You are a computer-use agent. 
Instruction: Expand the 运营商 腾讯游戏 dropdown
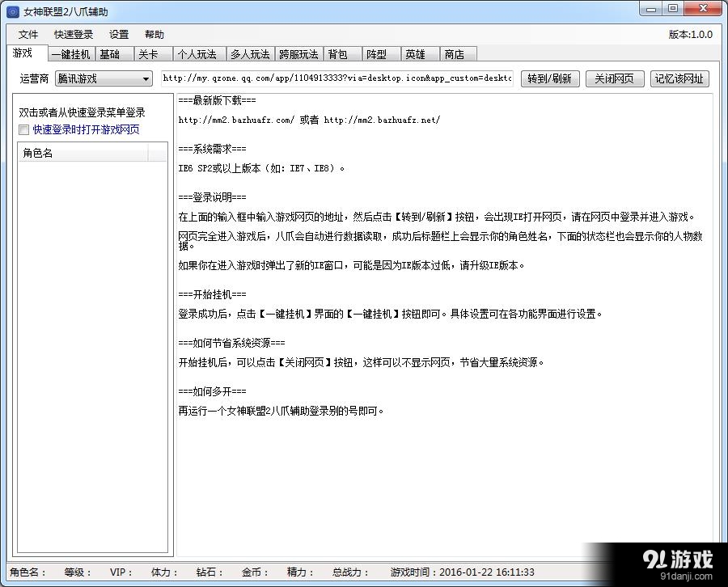click(104, 78)
